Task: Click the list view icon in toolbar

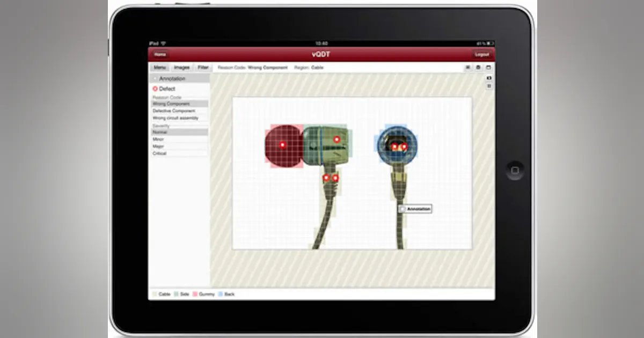Action: click(467, 68)
